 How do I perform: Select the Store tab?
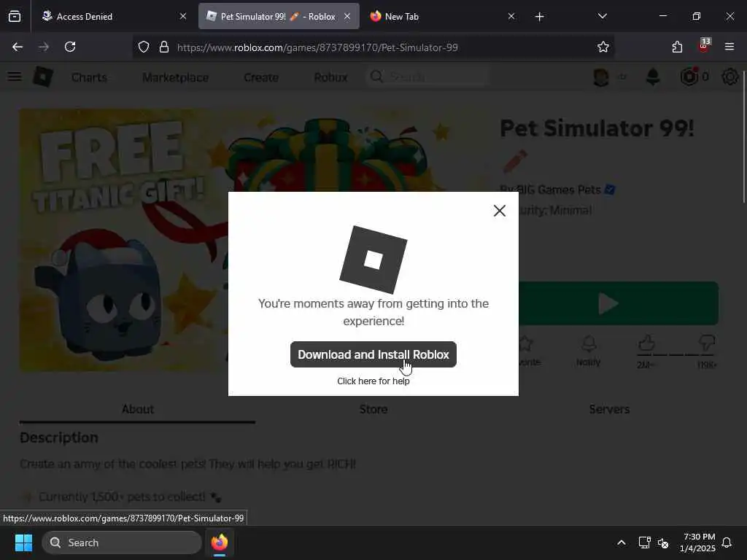click(x=373, y=409)
